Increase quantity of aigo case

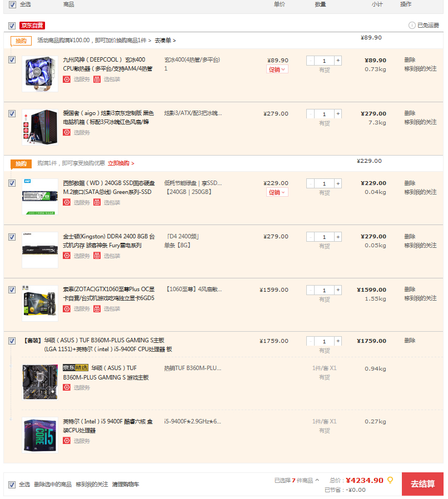click(x=338, y=114)
